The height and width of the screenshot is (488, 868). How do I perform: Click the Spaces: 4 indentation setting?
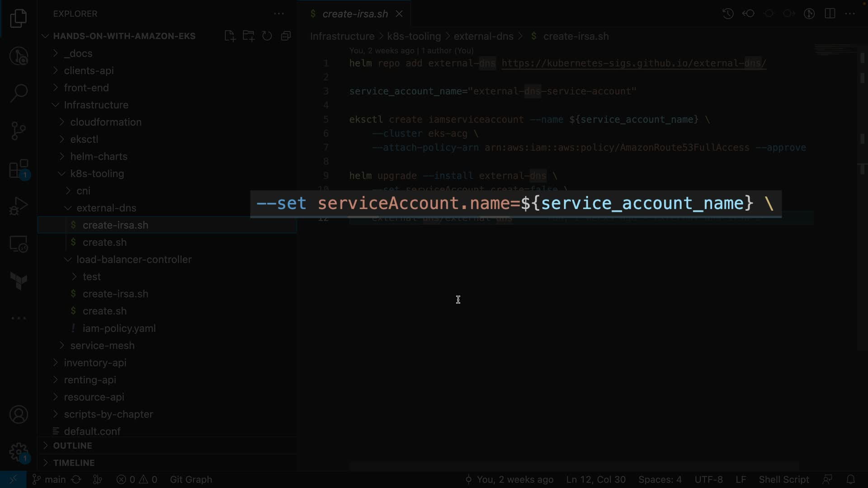[660, 479]
